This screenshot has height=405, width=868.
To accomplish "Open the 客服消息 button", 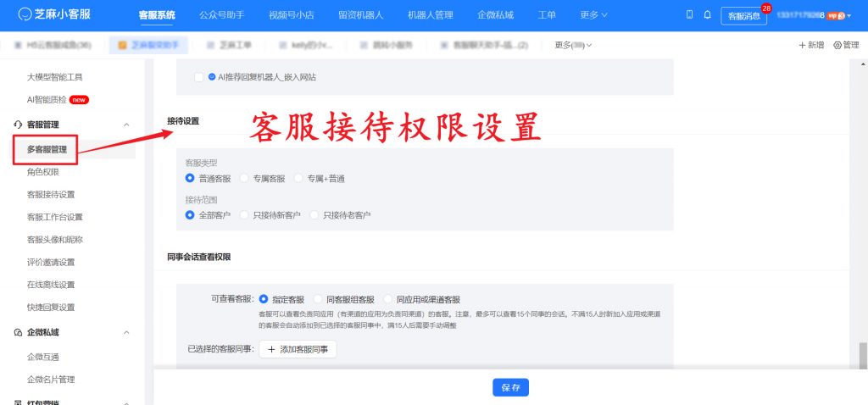I will coord(744,16).
